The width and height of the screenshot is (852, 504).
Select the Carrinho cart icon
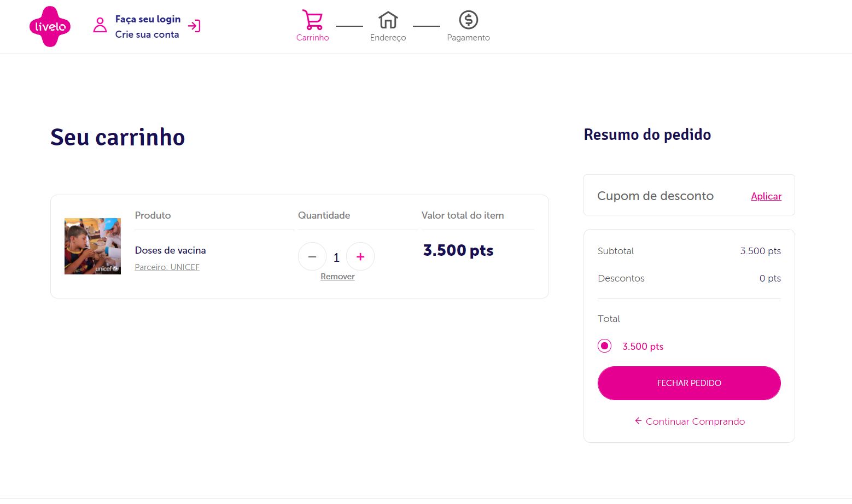(x=312, y=20)
